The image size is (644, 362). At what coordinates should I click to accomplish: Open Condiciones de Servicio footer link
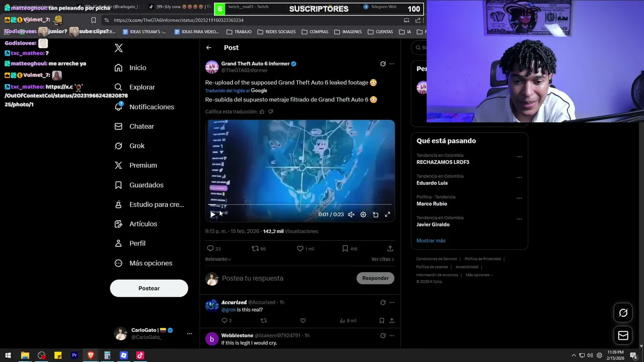[436, 259]
